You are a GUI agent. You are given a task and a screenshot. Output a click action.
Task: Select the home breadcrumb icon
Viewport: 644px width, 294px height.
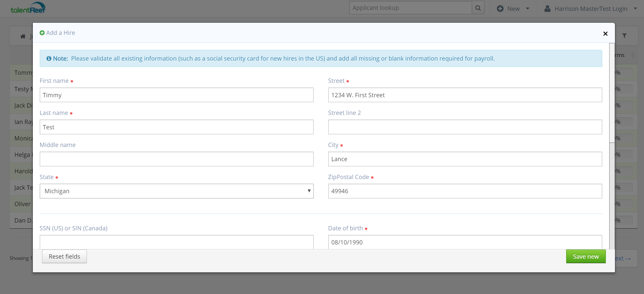23,36
